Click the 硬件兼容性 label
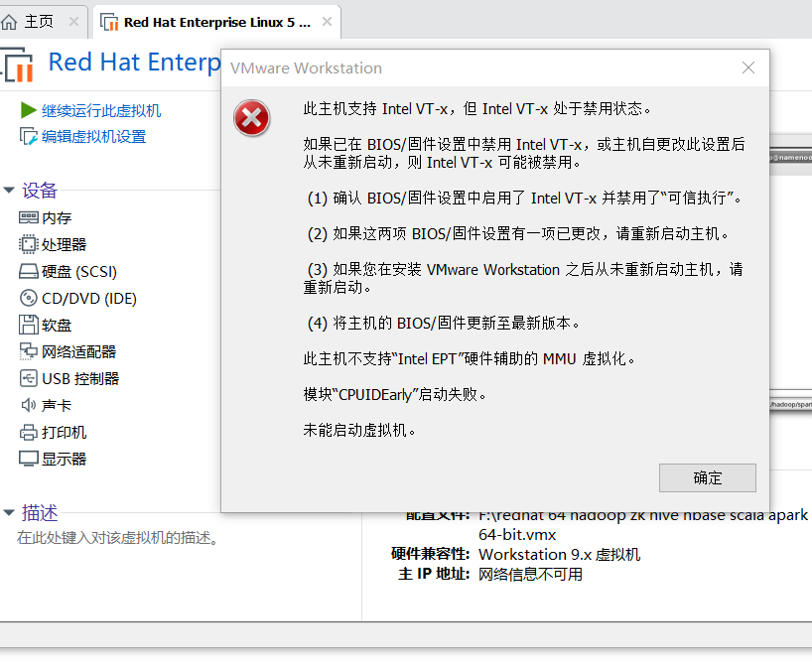 click(431, 555)
